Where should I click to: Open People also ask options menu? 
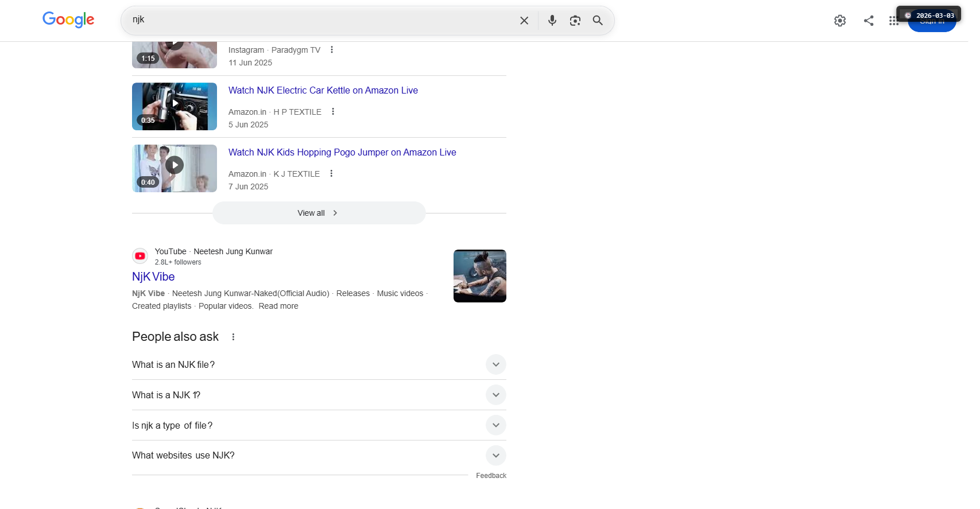233,337
